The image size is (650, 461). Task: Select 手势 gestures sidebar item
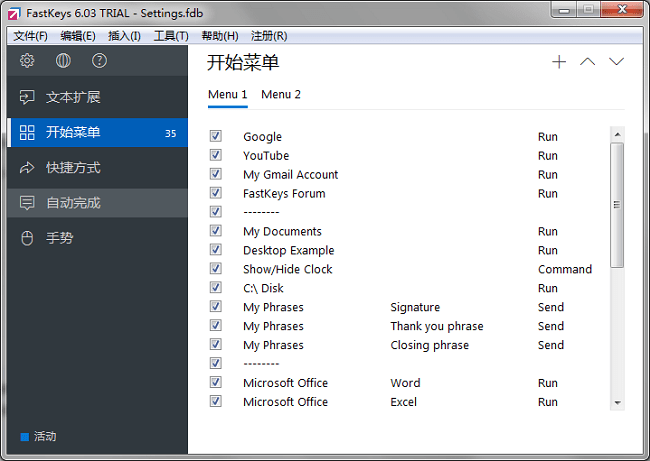pos(60,238)
